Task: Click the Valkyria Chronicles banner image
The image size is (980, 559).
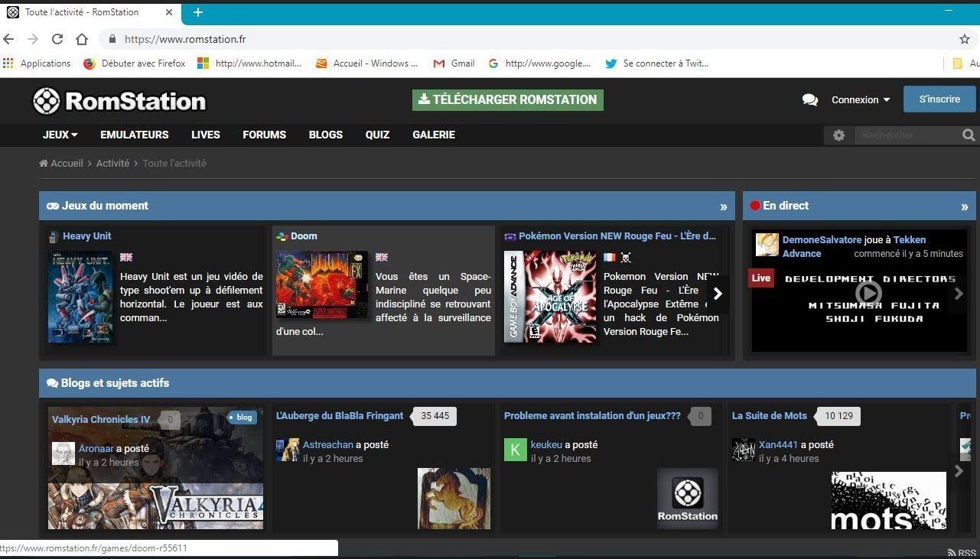Action: pos(156,505)
